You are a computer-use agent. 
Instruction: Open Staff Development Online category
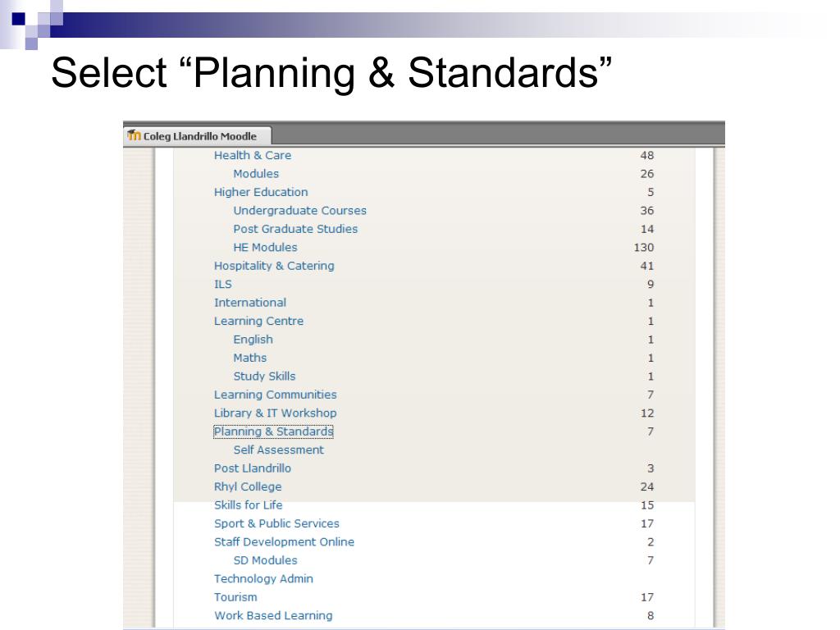pyautogui.click(x=284, y=542)
